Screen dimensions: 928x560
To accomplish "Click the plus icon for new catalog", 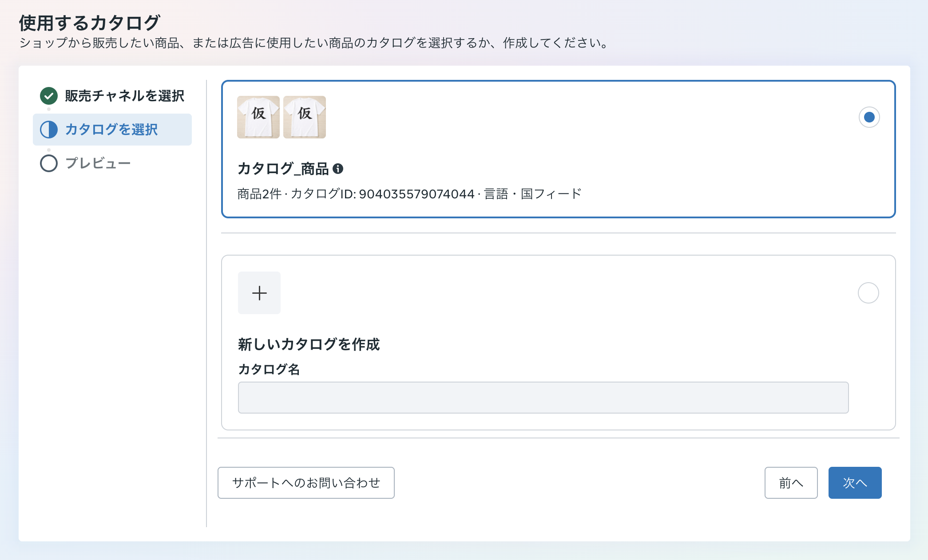I will point(259,293).
